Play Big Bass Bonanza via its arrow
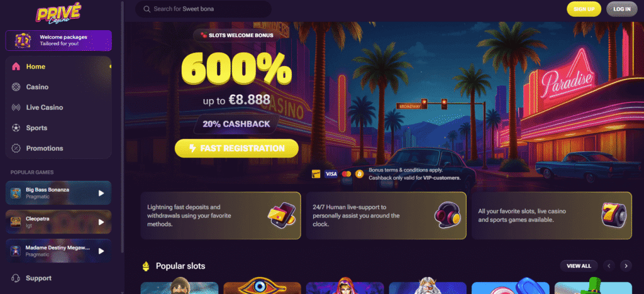Screen dimensions: 644x294 click(x=101, y=193)
